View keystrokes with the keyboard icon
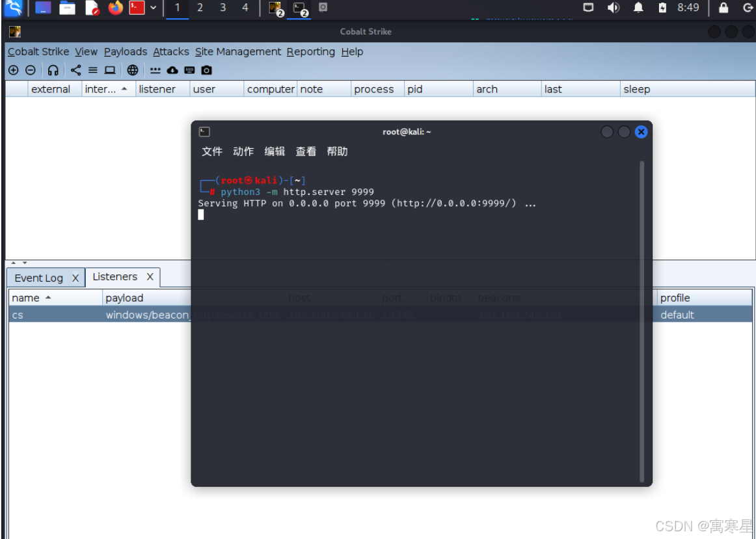The image size is (756, 539). 189,70
